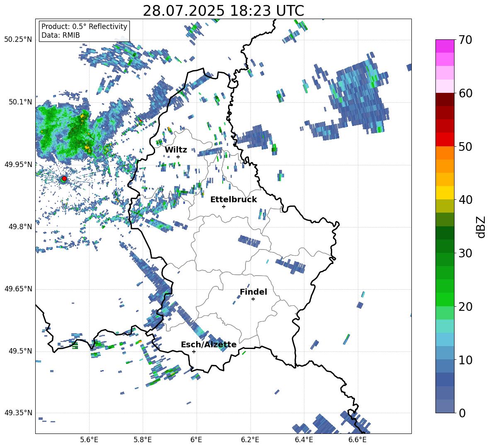Image resolution: width=491 pixels, height=448 pixels.
Task: Click the Esch/Alzette city label
Action: point(209,344)
